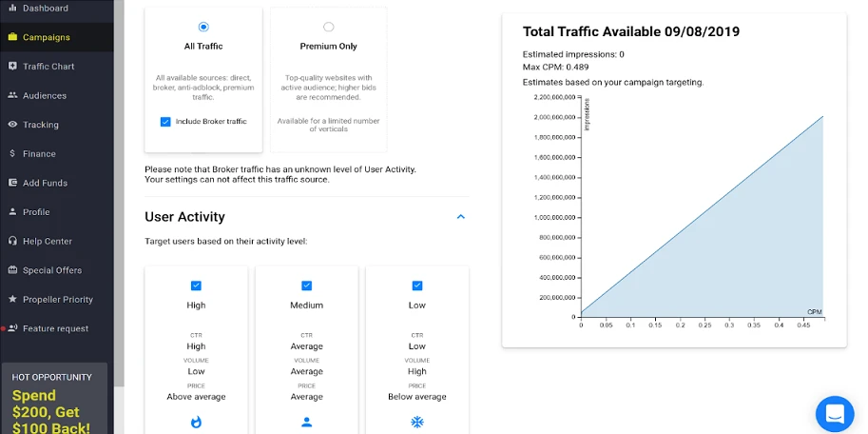This screenshot has width=868, height=434.
Task: Click the Campaigns briefcase icon
Action: coord(12,37)
